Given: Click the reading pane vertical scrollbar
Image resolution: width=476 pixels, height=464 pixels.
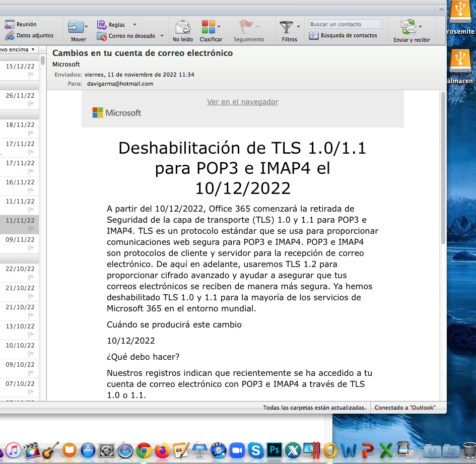Looking at the screenshot, I should 443,168.
